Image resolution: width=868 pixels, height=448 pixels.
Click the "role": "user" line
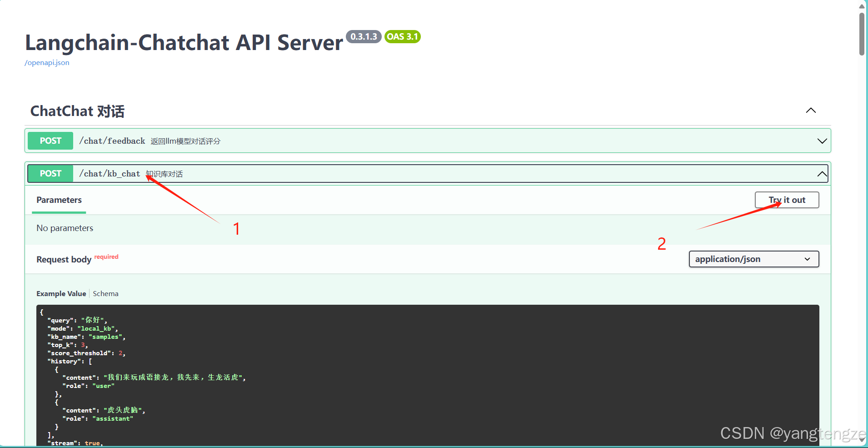[89, 386]
